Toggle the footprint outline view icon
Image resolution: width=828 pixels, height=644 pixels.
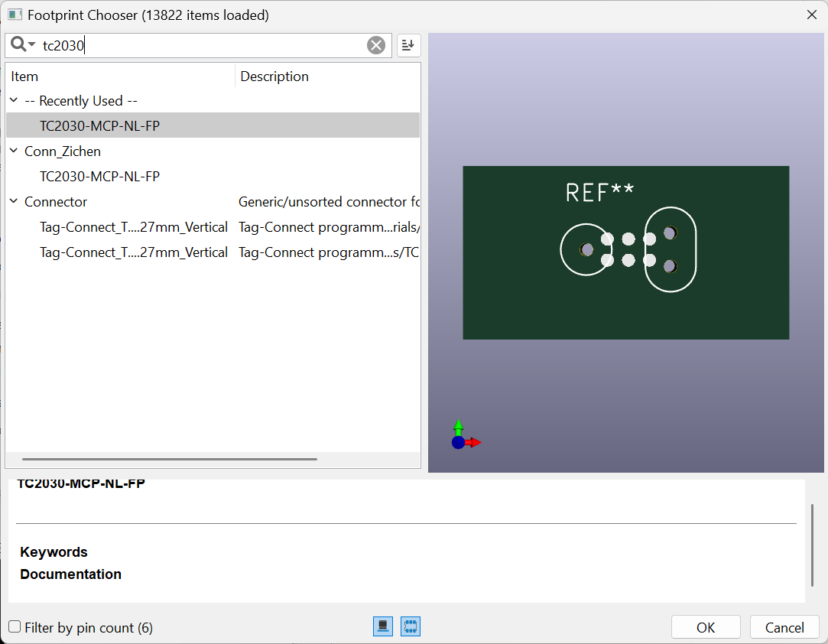coord(411,627)
